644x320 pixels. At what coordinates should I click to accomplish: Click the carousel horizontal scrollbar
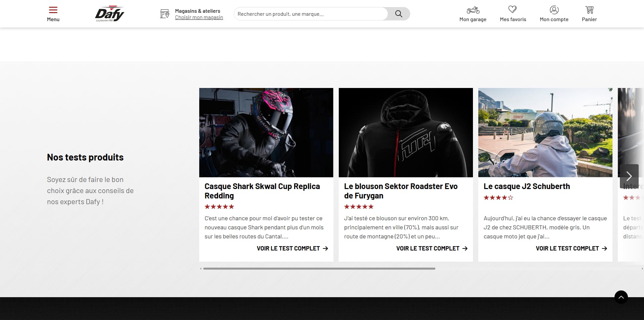(x=319, y=269)
